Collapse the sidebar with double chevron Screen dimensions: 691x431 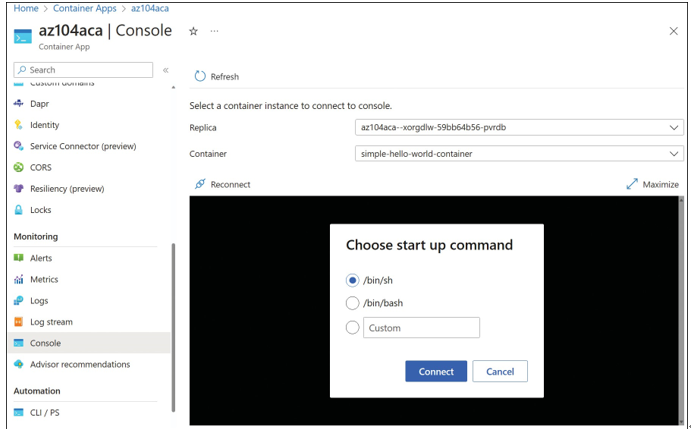click(166, 70)
